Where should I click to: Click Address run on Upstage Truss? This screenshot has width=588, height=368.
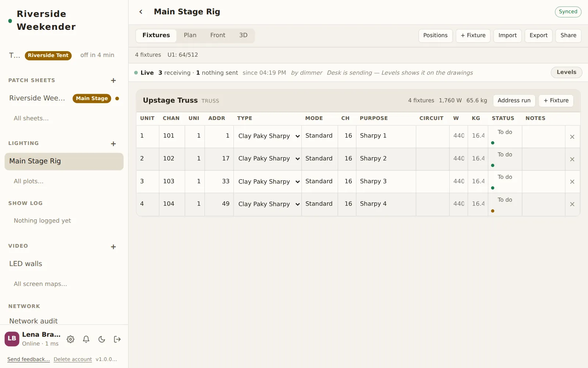click(514, 101)
